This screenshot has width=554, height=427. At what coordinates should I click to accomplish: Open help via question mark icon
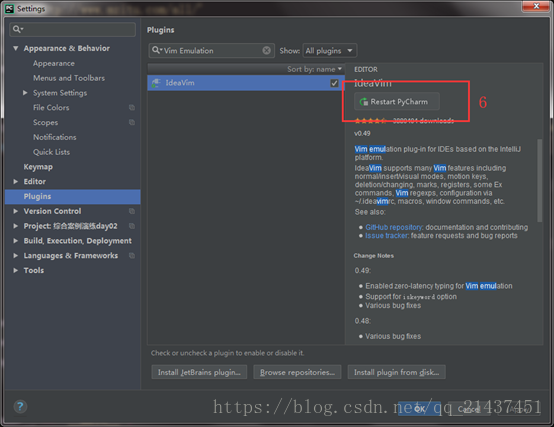click(20, 407)
